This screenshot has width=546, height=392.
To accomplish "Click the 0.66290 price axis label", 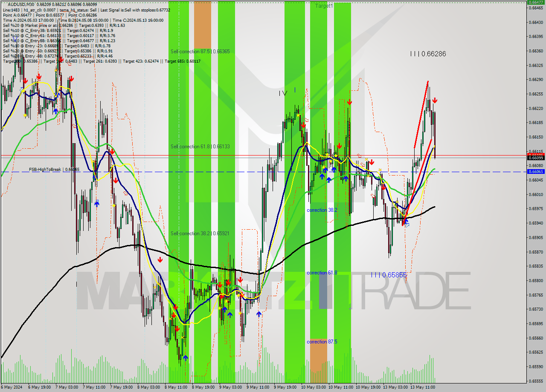I will tap(536, 80).
